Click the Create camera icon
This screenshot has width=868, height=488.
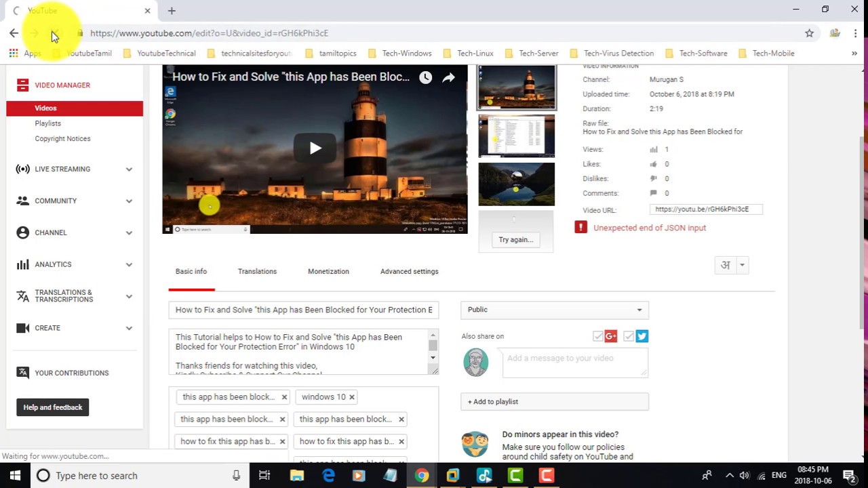23,328
